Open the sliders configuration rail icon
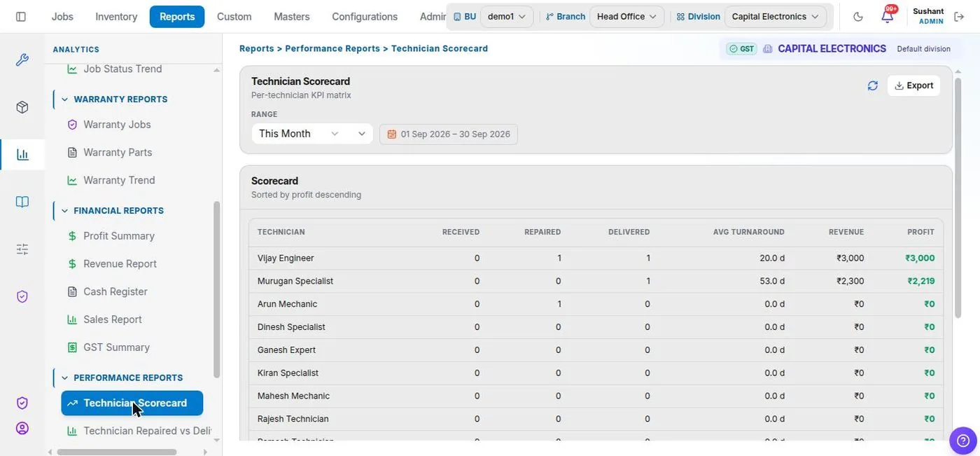The image size is (980, 456). [22, 249]
